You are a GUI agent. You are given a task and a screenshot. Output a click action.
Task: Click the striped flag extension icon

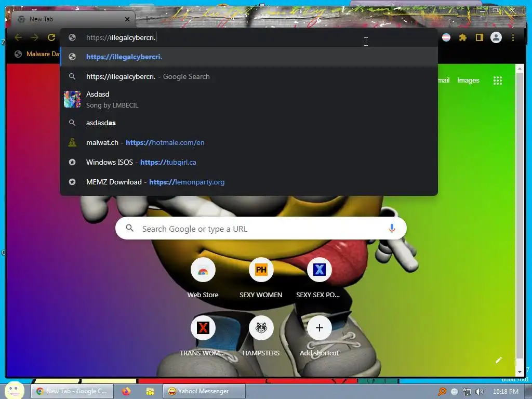coord(446,37)
